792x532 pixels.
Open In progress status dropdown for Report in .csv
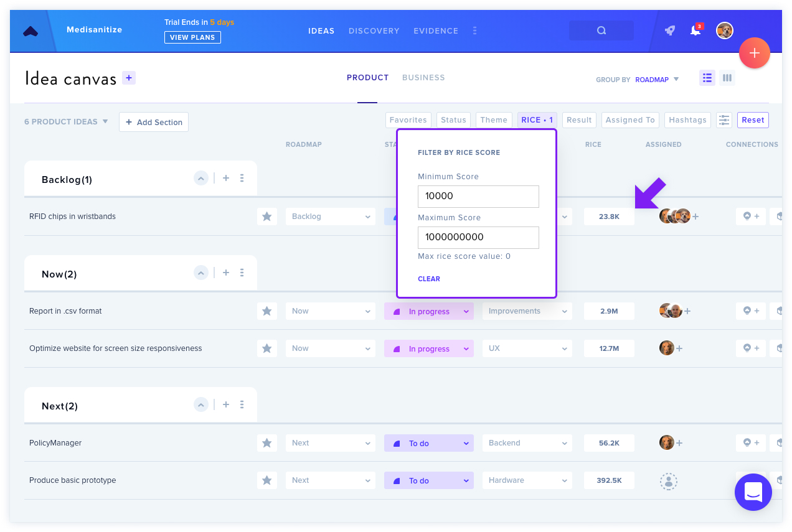(429, 311)
